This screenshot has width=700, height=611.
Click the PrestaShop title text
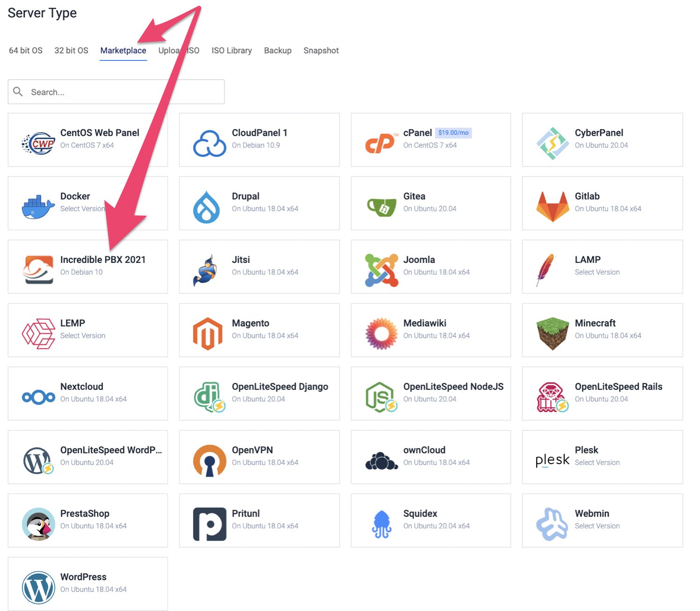click(85, 514)
